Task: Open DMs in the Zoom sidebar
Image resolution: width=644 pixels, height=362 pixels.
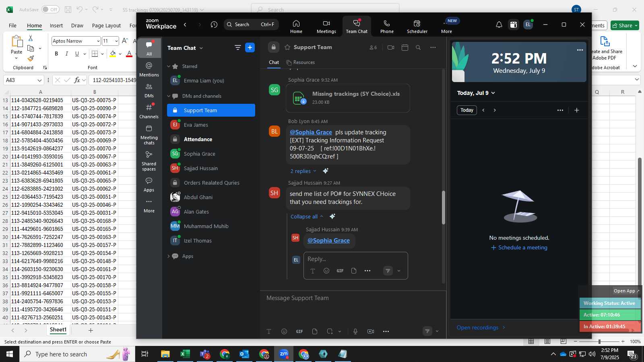Action: pos(149,90)
